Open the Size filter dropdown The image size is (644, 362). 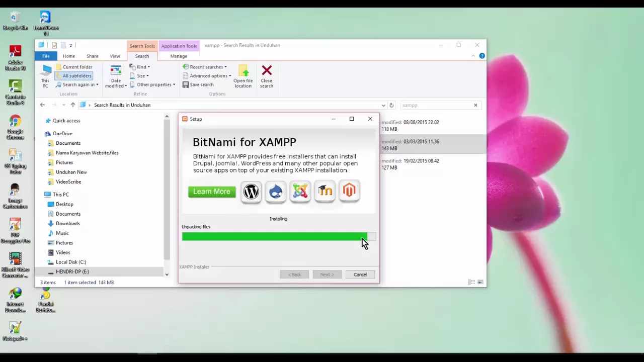click(139, 76)
